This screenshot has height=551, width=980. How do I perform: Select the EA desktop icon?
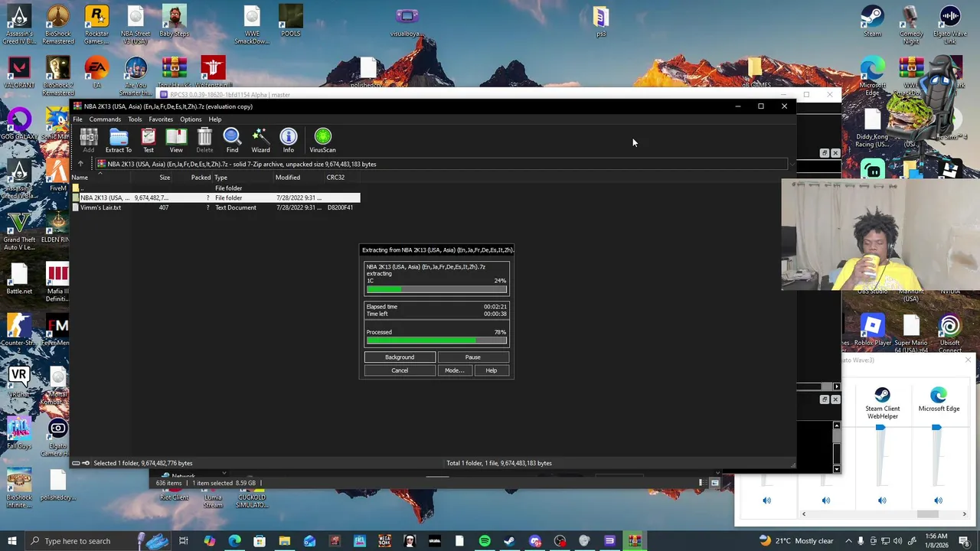[96, 73]
